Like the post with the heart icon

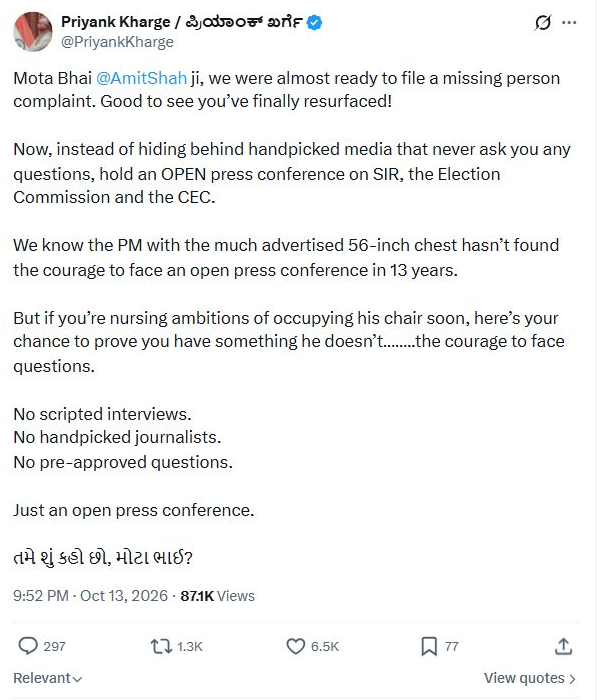pyautogui.click(x=296, y=646)
